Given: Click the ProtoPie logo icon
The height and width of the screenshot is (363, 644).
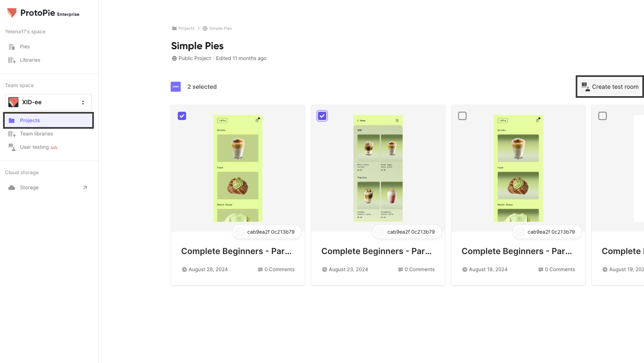Looking at the screenshot, I should (x=12, y=13).
